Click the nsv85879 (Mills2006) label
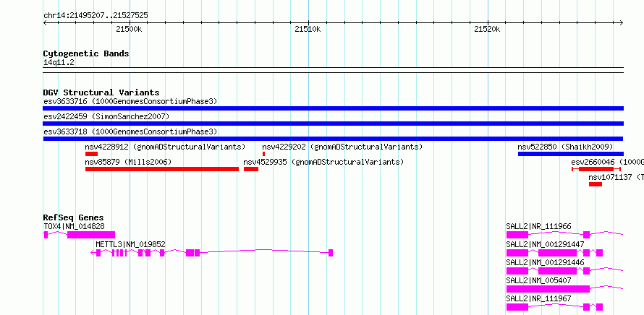Screen dimensions: 644x315 point(129,162)
